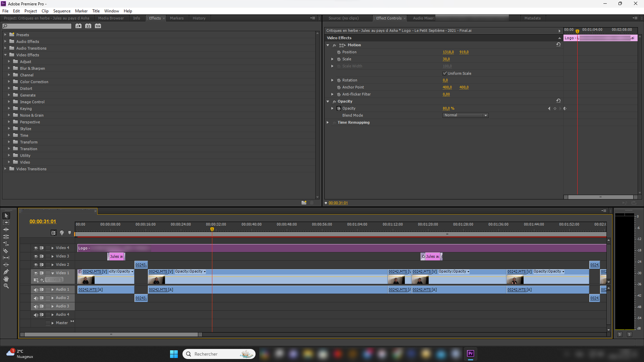644x362 pixels.
Task: Select the Track Select tool
Action: (x=6, y=223)
